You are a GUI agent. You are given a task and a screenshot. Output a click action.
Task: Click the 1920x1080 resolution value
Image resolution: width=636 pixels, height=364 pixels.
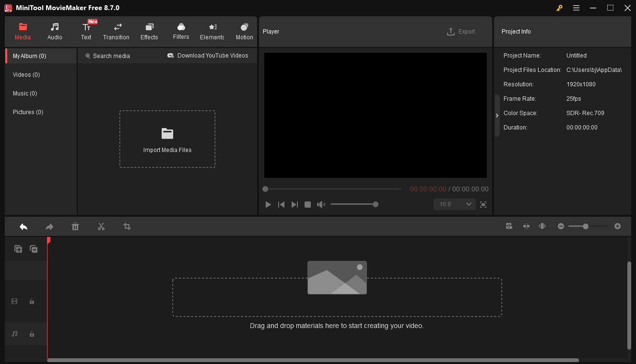pos(581,84)
